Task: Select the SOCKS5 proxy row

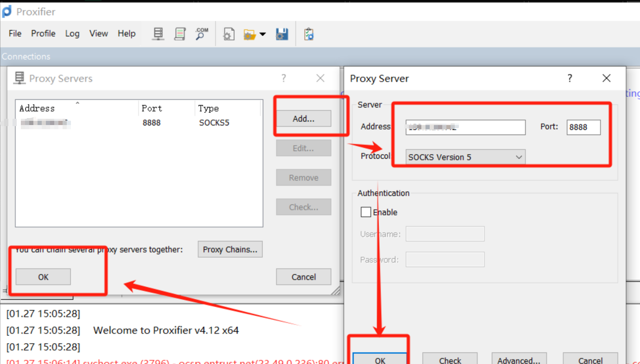Action: point(139,123)
